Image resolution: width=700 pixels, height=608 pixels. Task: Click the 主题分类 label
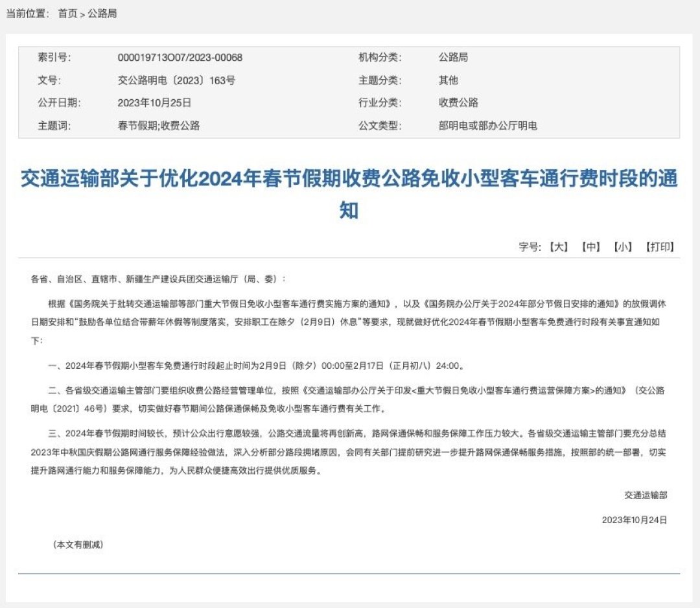tap(380, 80)
